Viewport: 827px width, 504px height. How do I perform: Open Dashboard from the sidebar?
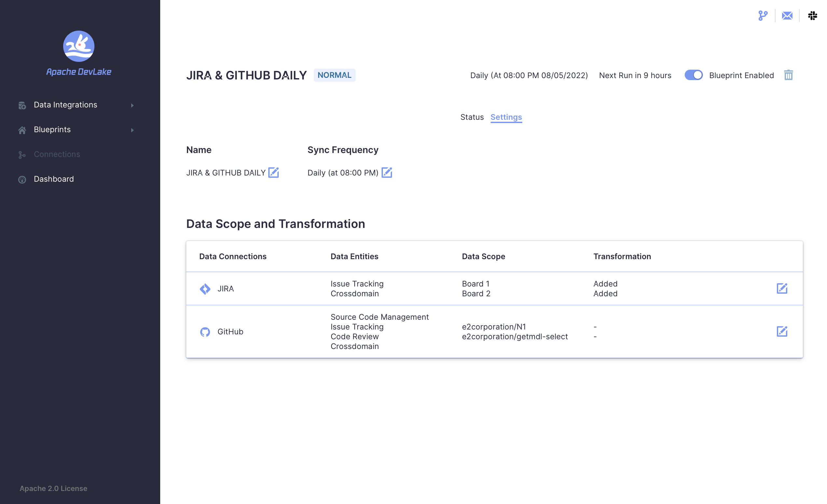[x=54, y=179]
